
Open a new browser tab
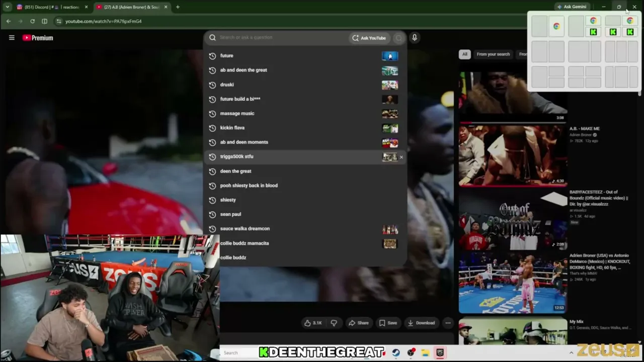pyautogui.click(x=178, y=7)
